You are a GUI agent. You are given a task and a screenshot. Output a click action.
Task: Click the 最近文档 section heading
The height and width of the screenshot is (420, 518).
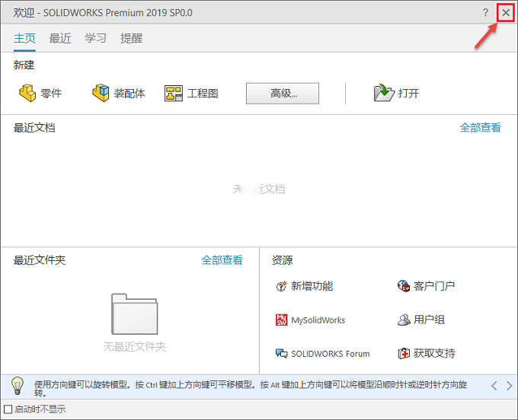[34, 127]
